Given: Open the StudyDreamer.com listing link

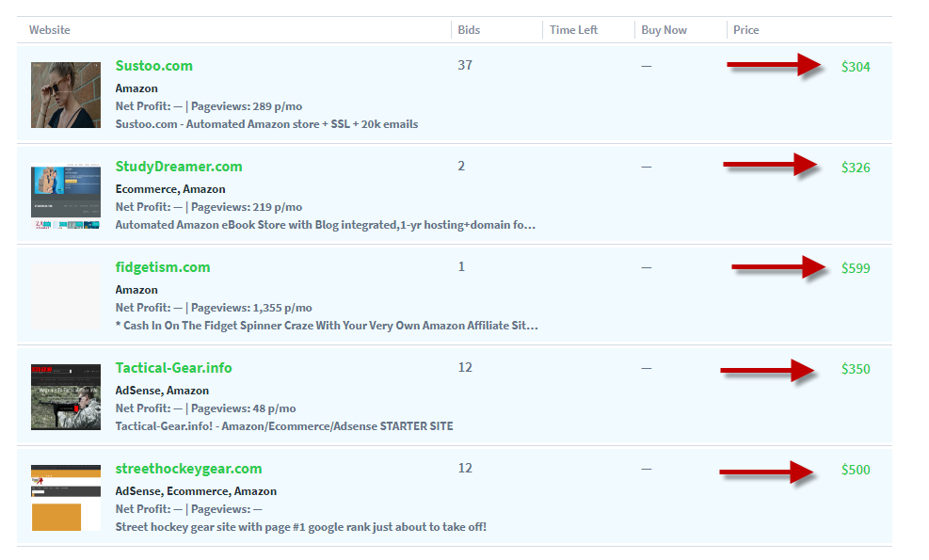Looking at the screenshot, I should click(x=179, y=167).
